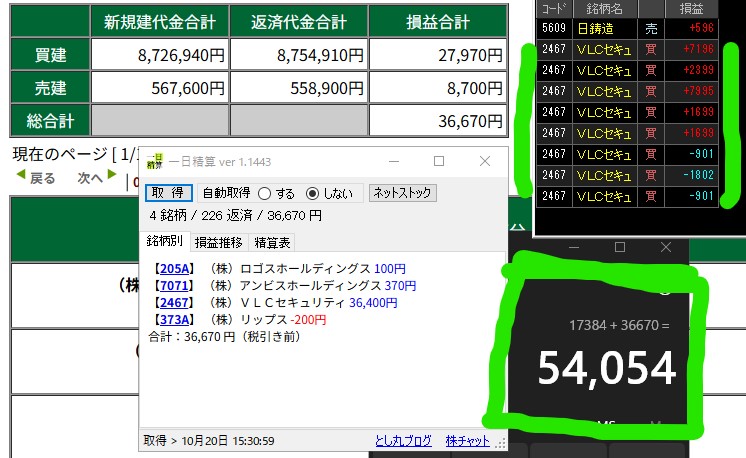Close the 一日精算 window

(485, 161)
